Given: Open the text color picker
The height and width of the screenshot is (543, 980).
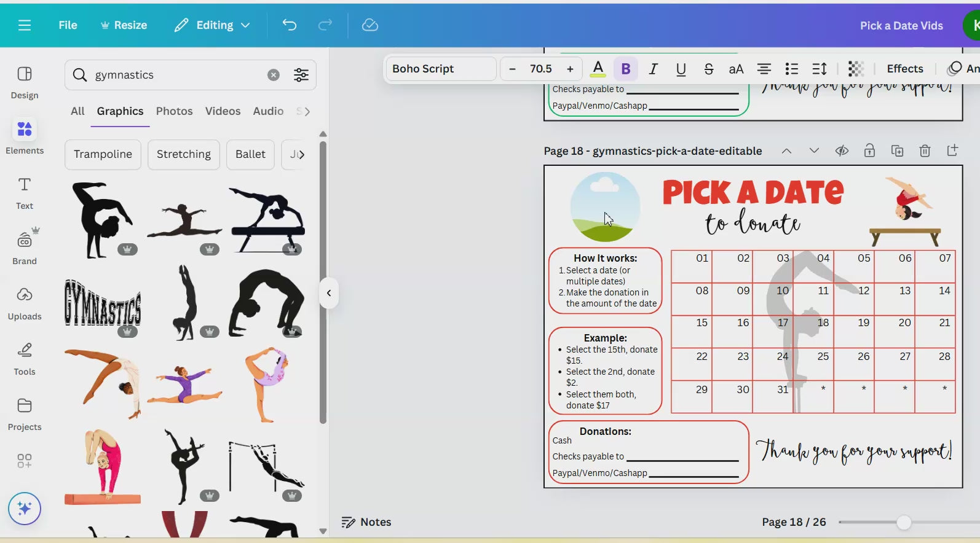Looking at the screenshot, I should [x=598, y=69].
